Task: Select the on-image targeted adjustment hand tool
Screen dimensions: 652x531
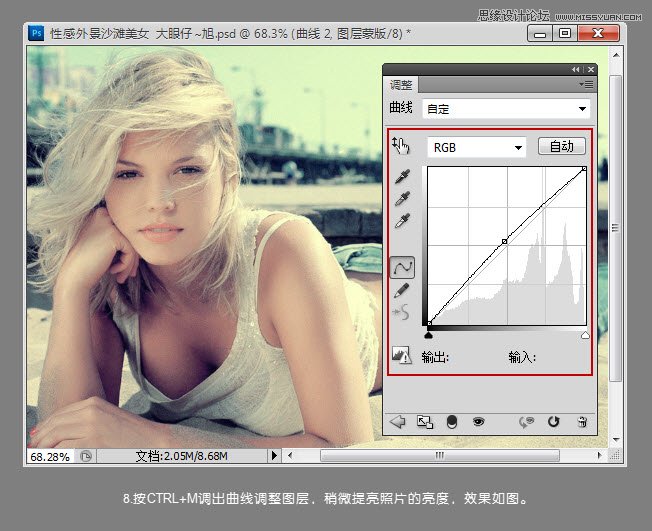Action: 401,146
